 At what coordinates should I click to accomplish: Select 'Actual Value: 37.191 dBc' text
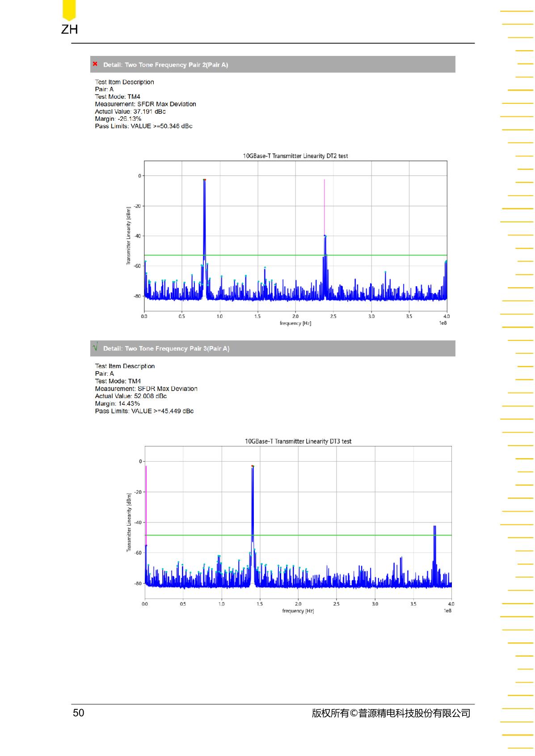click(x=130, y=111)
